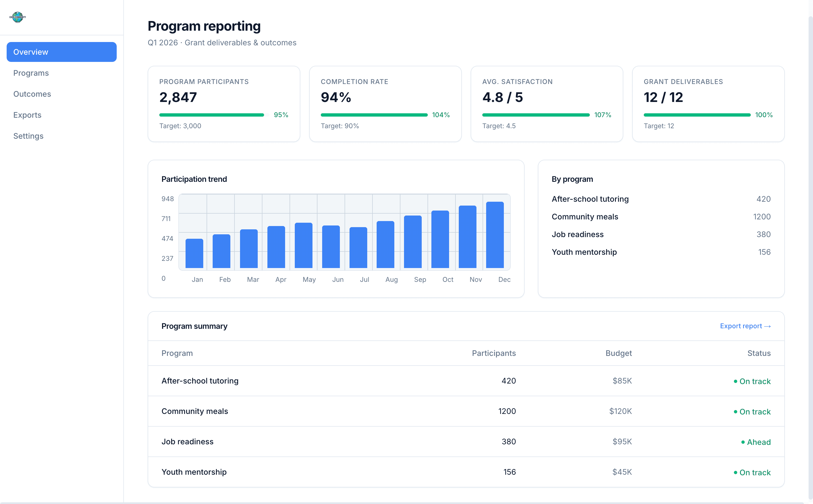The image size is (813, 504).
Task: Select Overview in the sidebar
Action: tap(31, 52)
